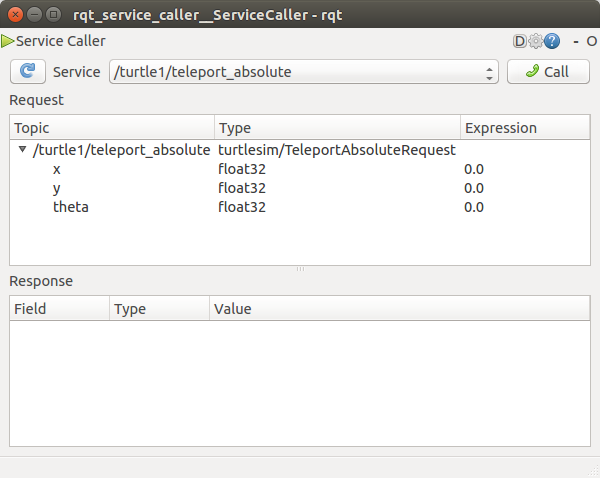Click the y expression value 0.0
This screenshot has width=600, height=478.
point(474,188)
